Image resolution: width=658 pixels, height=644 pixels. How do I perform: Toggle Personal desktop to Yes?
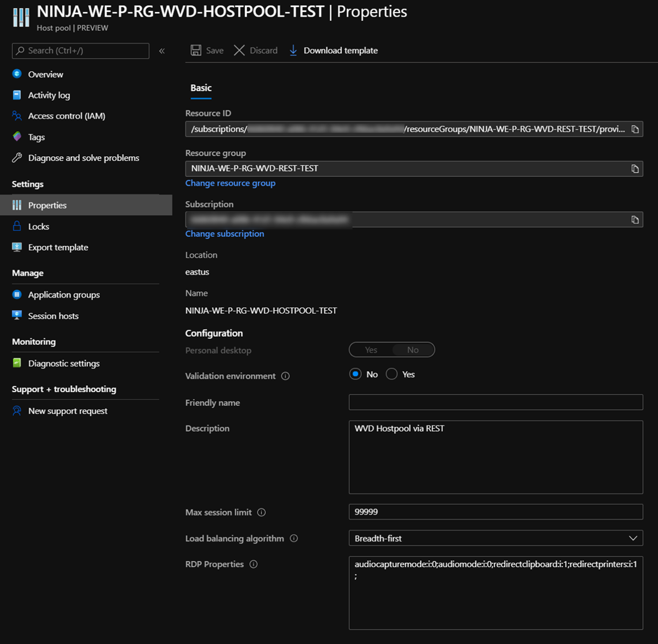pyautogui.click(x=371, y=350)
